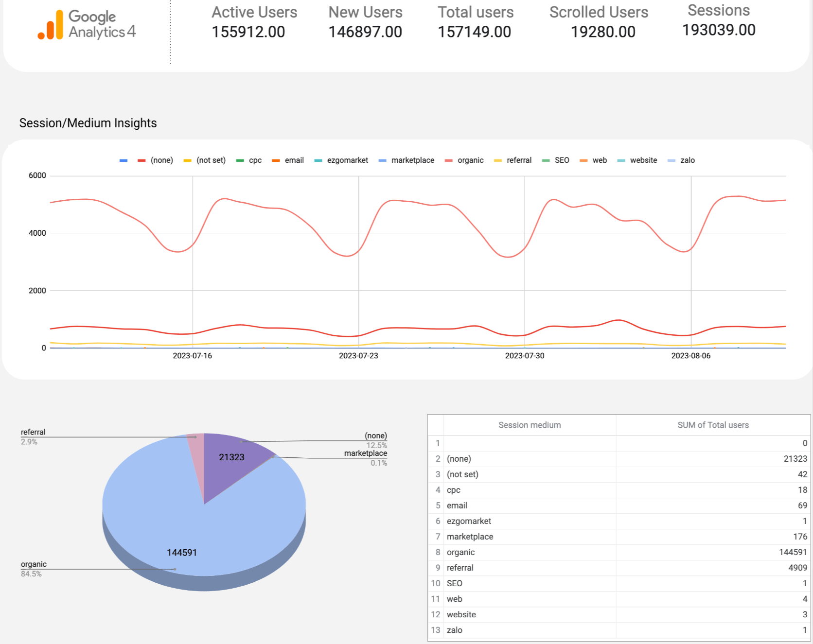Click the SUM of Total users header

point(713,425)
